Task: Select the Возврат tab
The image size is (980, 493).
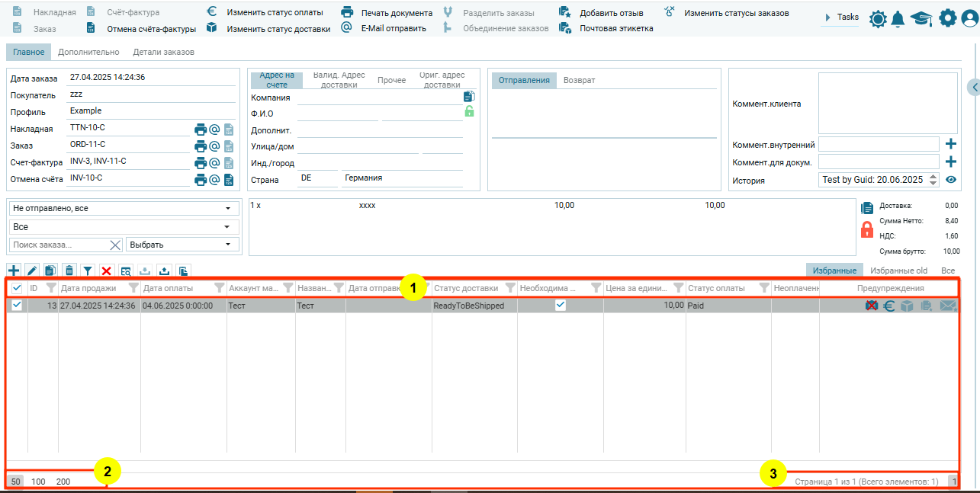Action: click(579, 81)
